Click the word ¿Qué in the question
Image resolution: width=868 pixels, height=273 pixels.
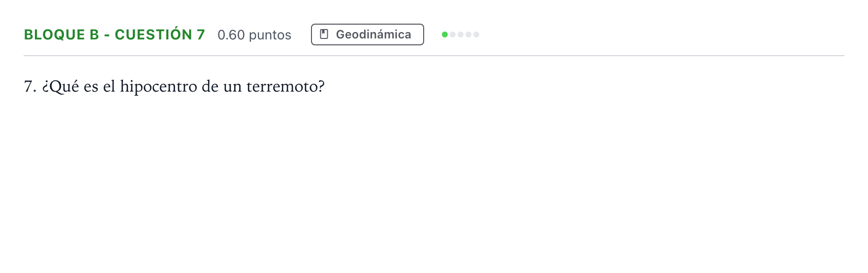tap(61, 87)
